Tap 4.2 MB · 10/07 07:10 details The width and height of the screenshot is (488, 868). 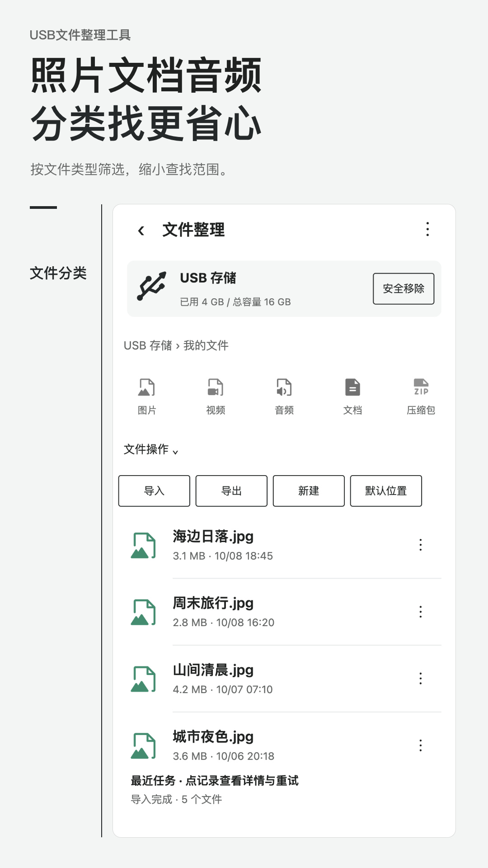[223, 689]
